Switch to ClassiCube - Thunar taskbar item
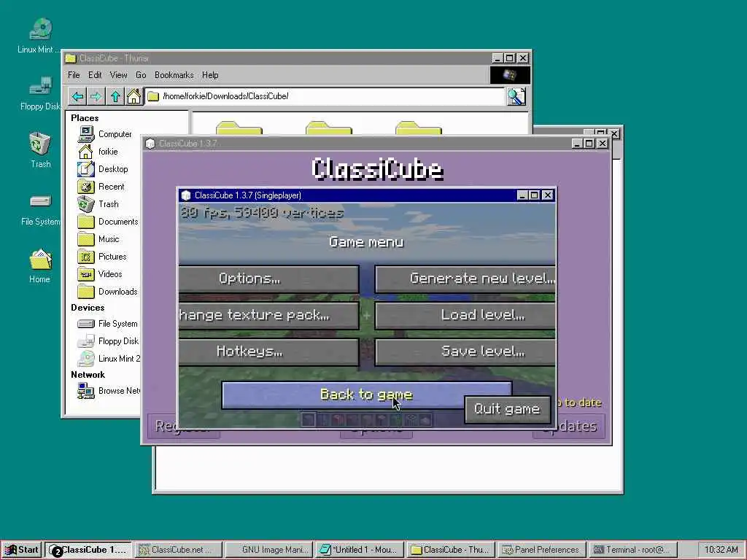Viewport: 747px width, 560px height. [451, 550]
